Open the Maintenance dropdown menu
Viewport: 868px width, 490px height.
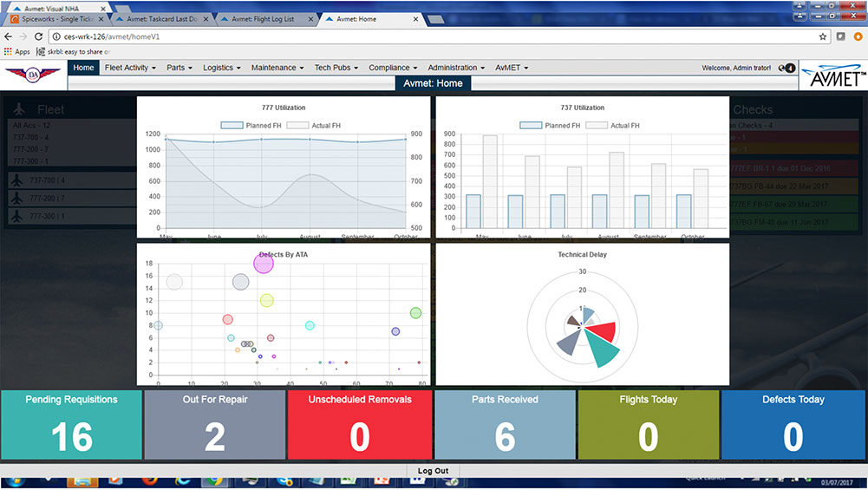click(277, 68)
